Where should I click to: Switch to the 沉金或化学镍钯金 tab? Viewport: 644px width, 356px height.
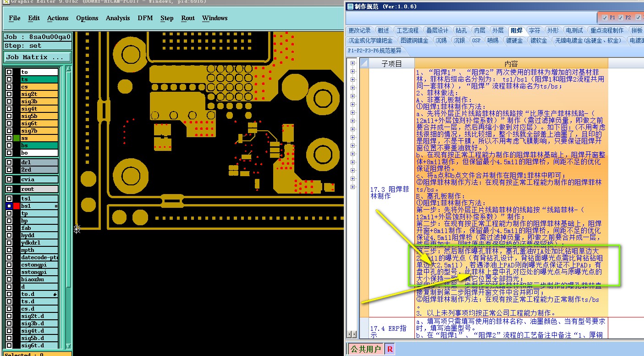click(x=370, y=40)
